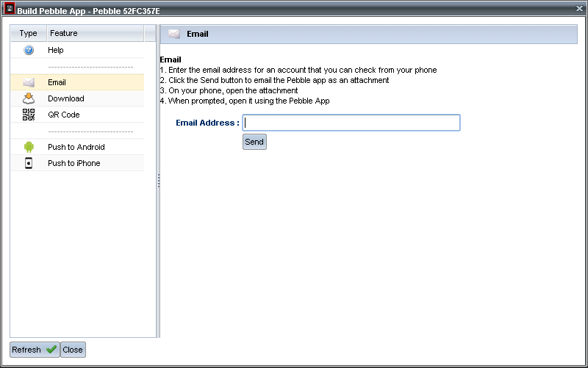Select the QR Code feature row

coord(77,115)
